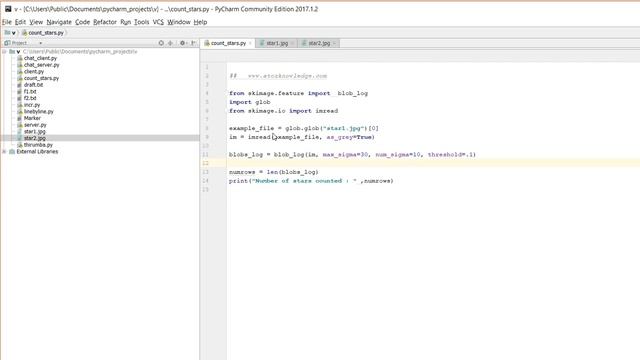The height and width of the screenshot is (360, 640).
Task: Click the Project tool window title label
Action: point(19,43)
